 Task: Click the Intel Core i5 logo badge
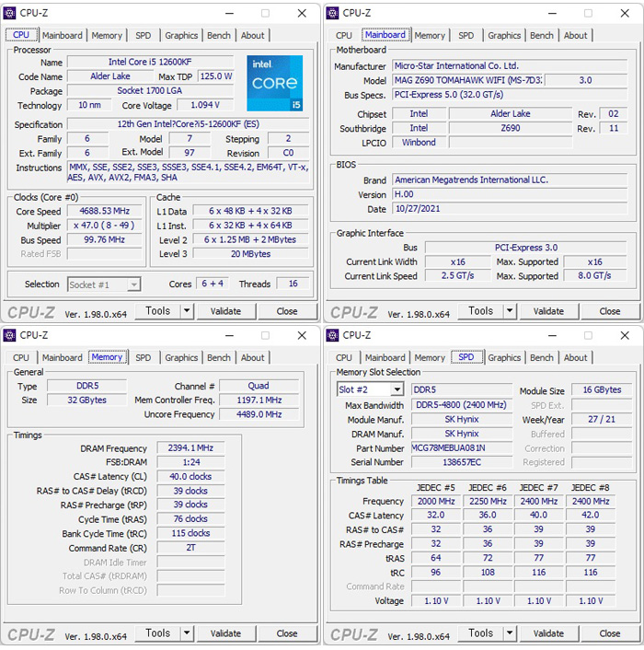point(274,84)
